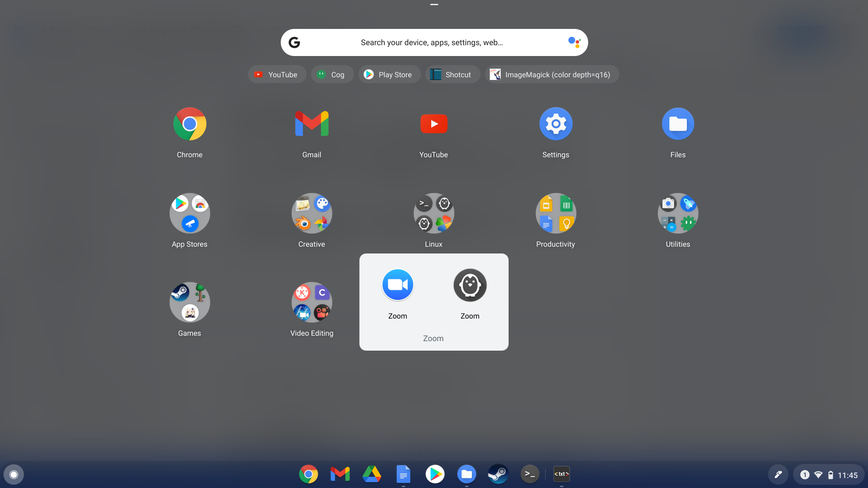This screenshot has height=488, width=868.
Task: Launch the Linux penguin Zoom app
Action: coord(470,285)
